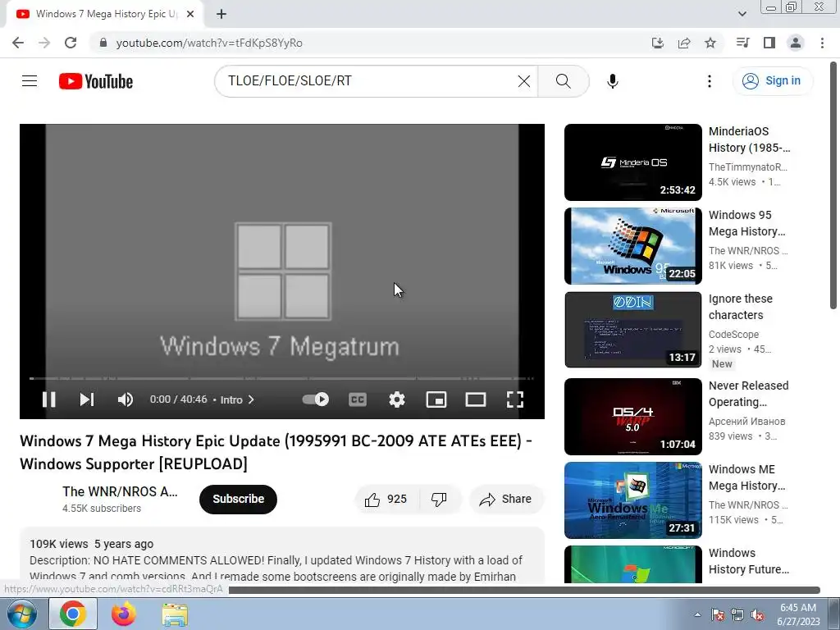Open The WNR/NROS A... channel name
The width and height of the screenshot is (840, 630).
[x=120, y=491]
